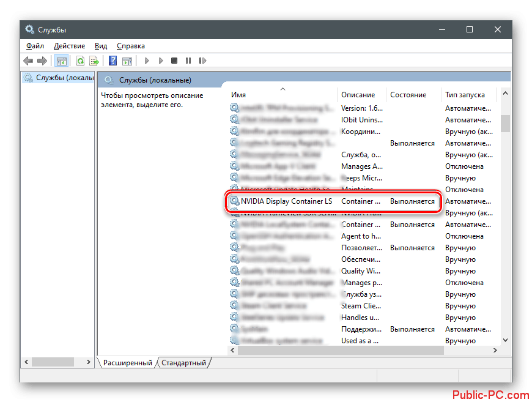Image resolution: width=532 pixels, height=402 pixels.
Task: Open the Действие menu
Action: coord(69,46)
